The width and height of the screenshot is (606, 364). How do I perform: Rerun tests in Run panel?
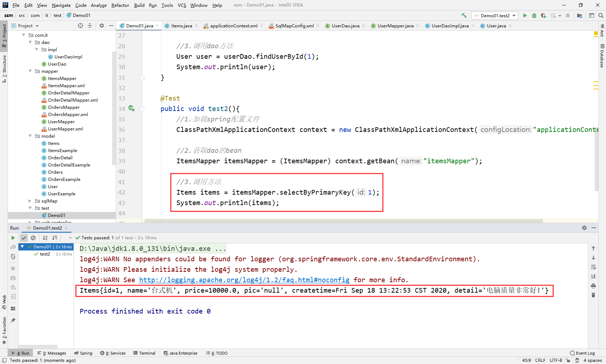(x=13, y=238)
